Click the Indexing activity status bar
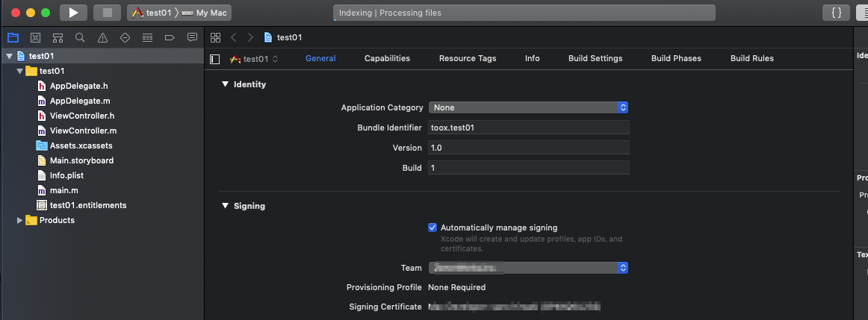868x320 pixels. coord(524,13)
